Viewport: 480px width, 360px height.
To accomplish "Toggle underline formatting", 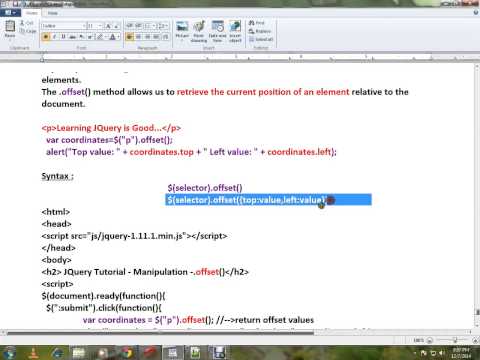I will 63,37.
